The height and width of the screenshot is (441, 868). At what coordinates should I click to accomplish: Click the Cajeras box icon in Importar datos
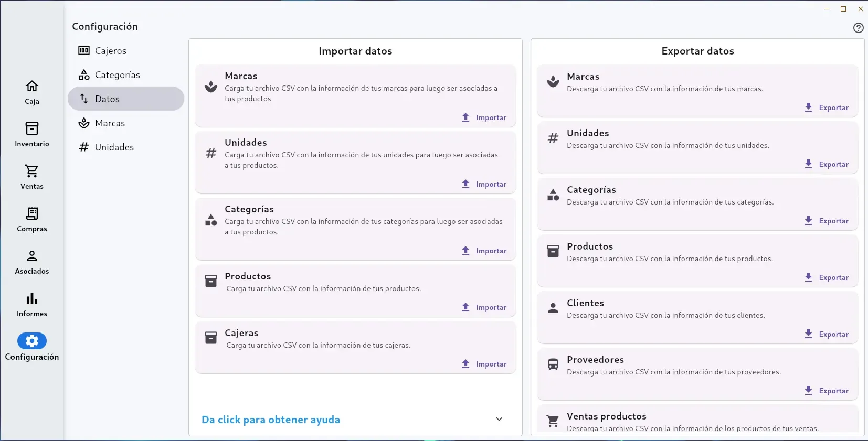(211, 338)
